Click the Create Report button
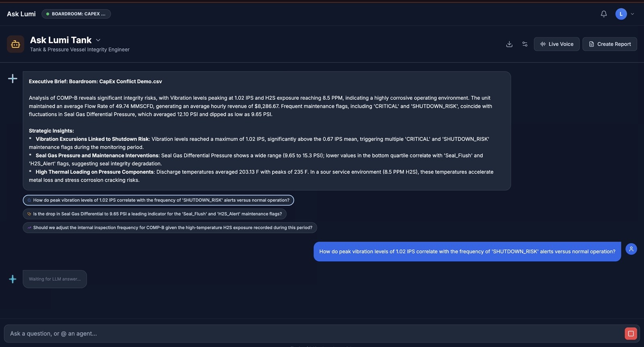This screenshot has height=347, width=644. 610,44
